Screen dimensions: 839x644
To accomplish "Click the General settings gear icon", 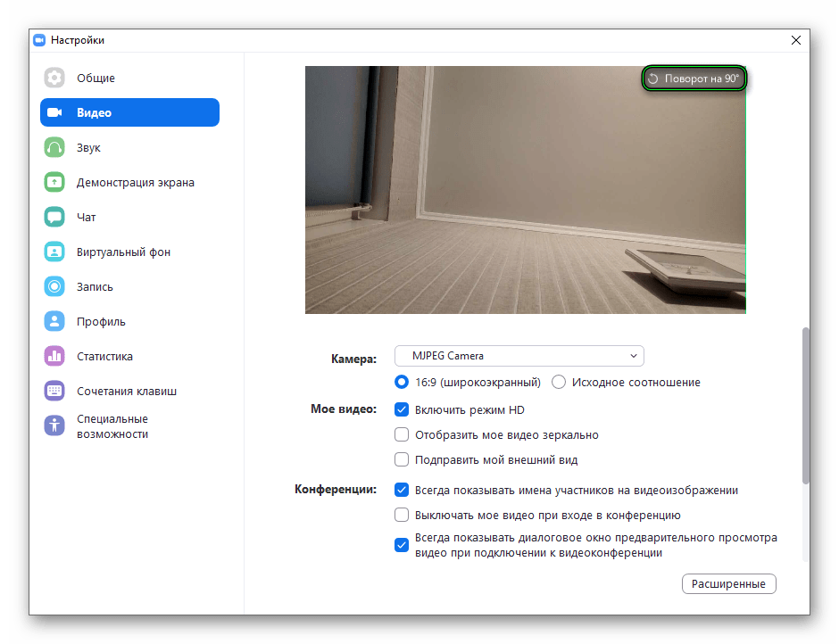I will [54, 78].
